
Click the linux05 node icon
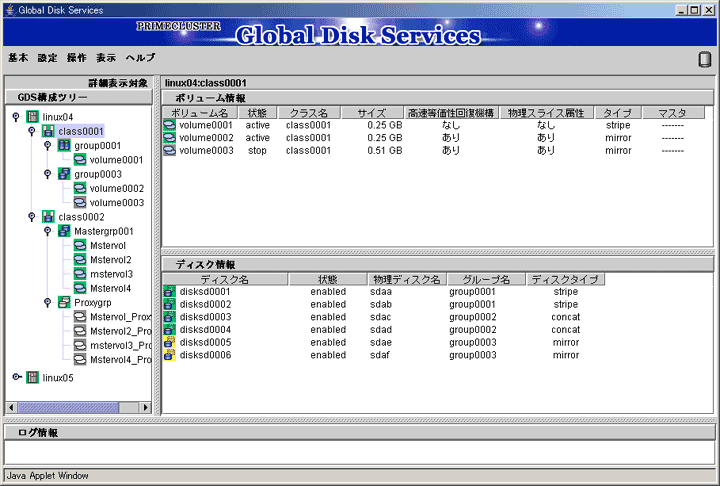[x=32, y=377]
